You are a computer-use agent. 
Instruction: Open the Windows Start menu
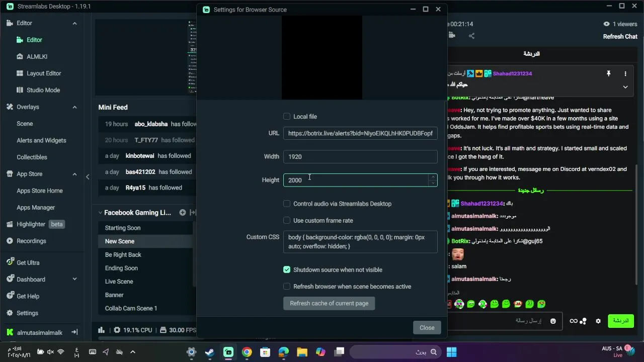point(451,352)
